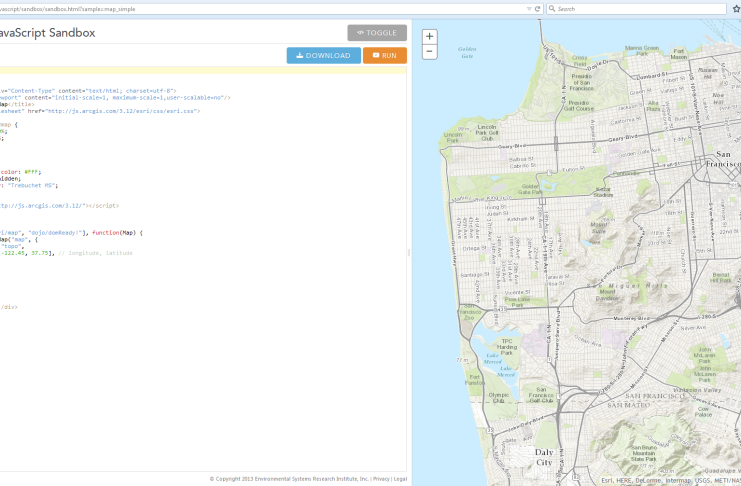This screenshot has width=741, height=486.
Task: Click the 'JavaScript Sandbox' page title
Action: [48, 33]
